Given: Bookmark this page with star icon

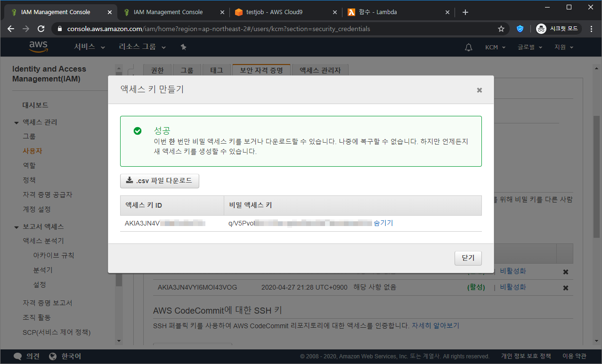Looking at the screenshot, I should (501, 29).
